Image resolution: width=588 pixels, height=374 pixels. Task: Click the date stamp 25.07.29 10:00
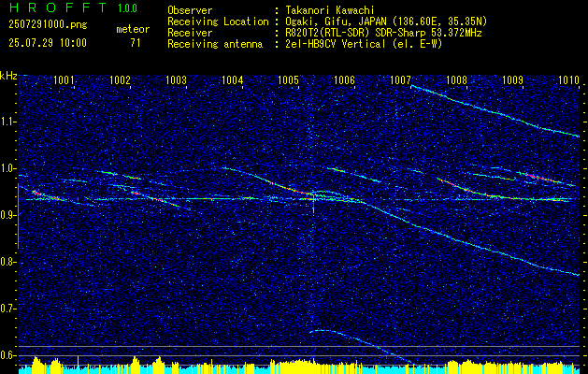point(48,43)
